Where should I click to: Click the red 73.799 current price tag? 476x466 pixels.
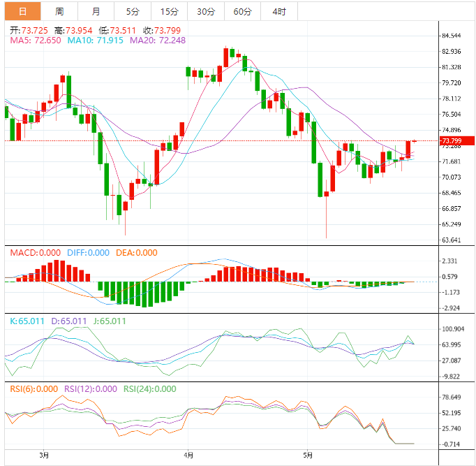click(x=453, y=141)
